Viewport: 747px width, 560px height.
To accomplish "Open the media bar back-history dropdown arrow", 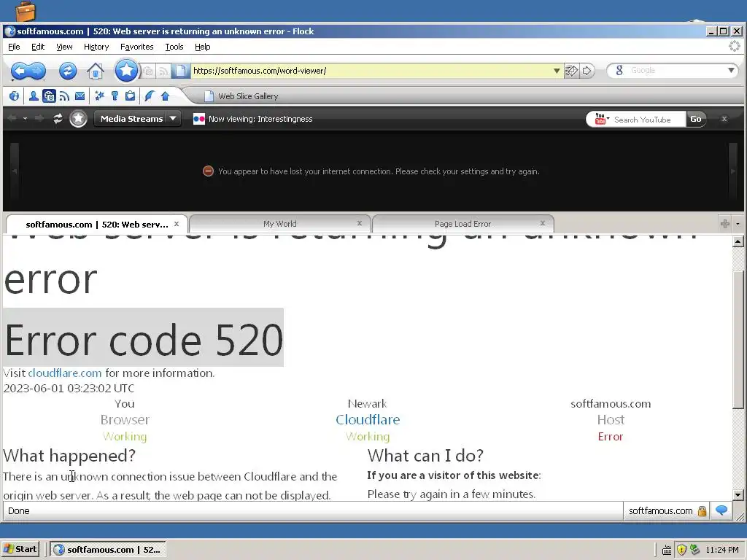I will 26,119.
